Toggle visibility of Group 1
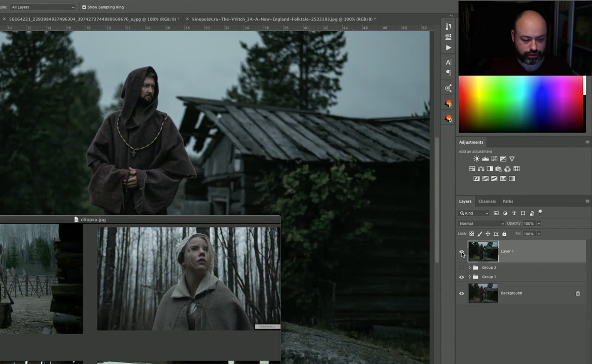This screenshot has width=592, height=364. (x=462, y=277)
